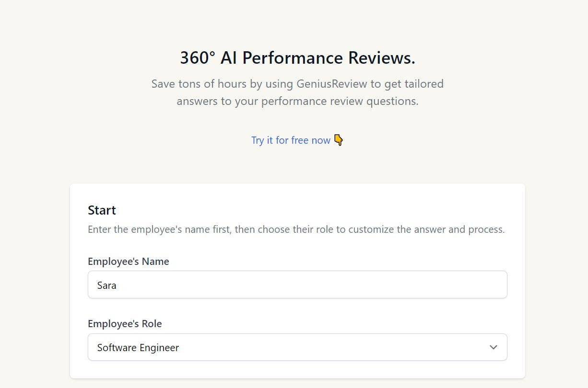Click the 360° AI Performance Reviews title

[x=297, y=57]
